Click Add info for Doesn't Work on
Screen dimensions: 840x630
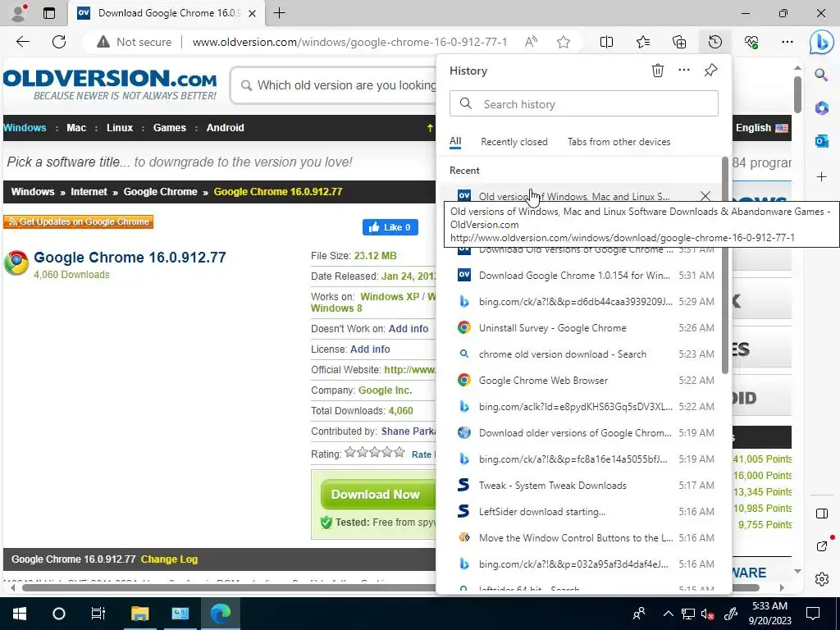409,328
